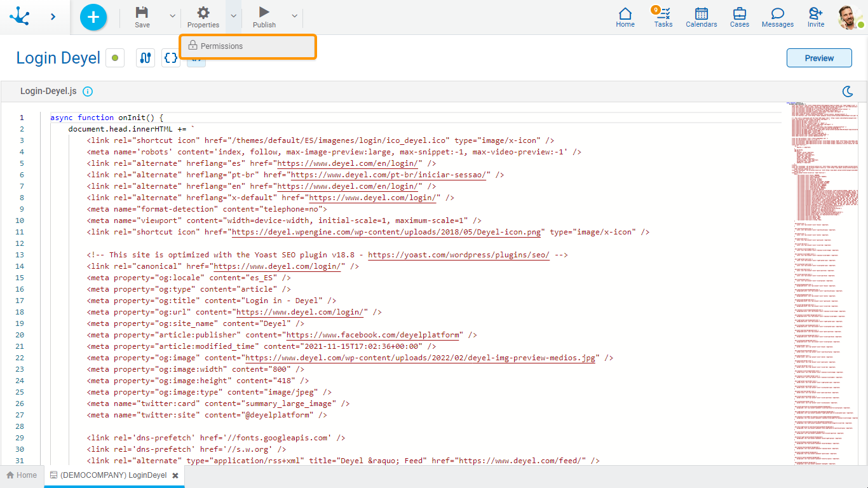
Task: Click the yoast.com plugins seo link
Action: point(459,255)
